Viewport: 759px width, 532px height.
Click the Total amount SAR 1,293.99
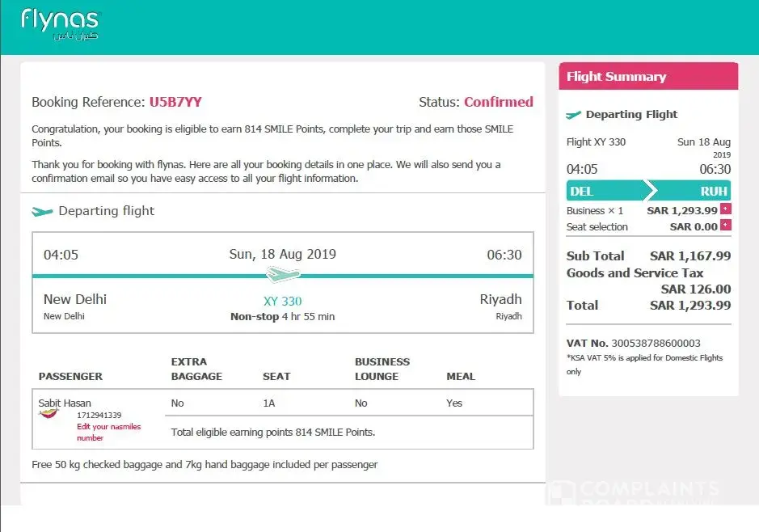click(x=689, y=306)
